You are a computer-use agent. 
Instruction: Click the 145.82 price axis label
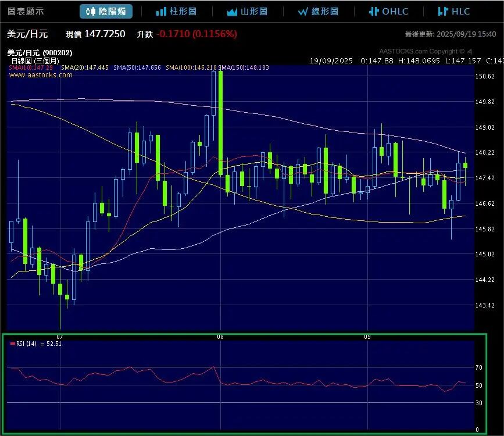coord(485,229)
